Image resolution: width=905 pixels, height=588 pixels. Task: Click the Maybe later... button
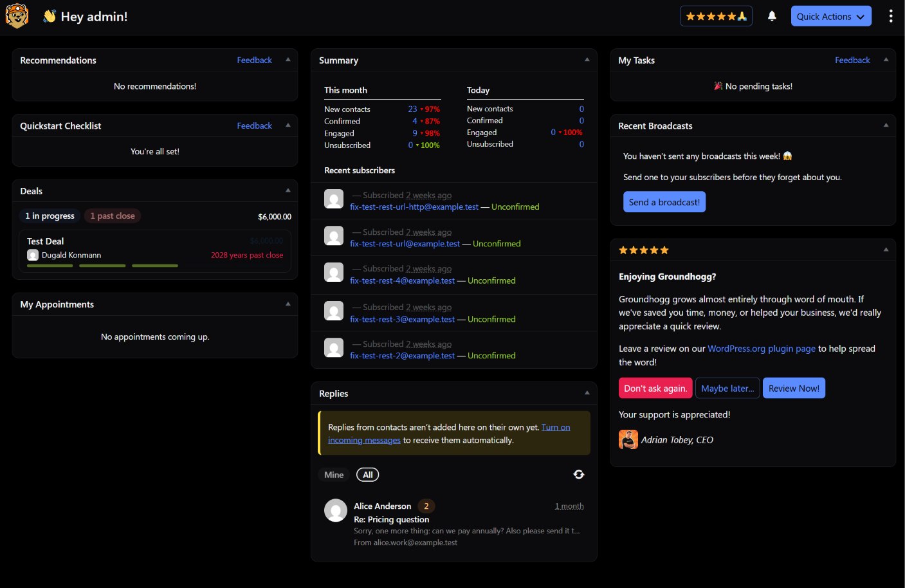tap(727, 388)
